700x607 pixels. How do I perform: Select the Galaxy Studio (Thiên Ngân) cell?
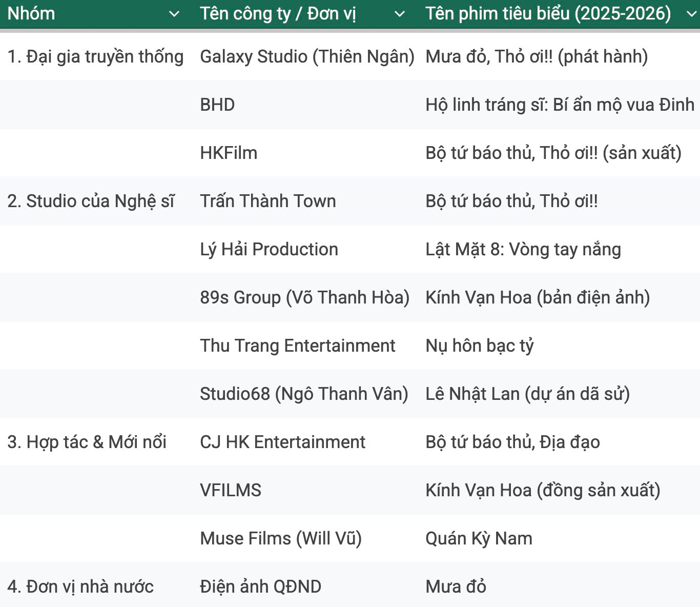pos(307,57)
